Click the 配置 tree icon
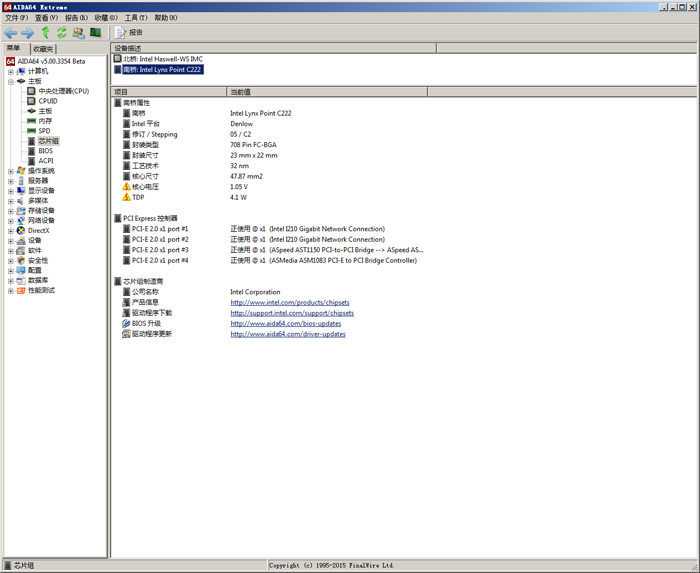 click(21, 270)
